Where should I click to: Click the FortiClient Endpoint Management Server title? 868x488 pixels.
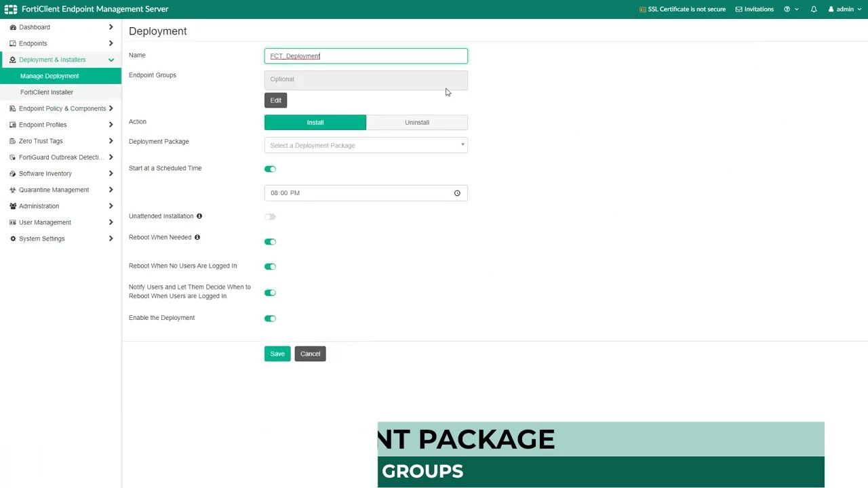(x=95, y=9)
